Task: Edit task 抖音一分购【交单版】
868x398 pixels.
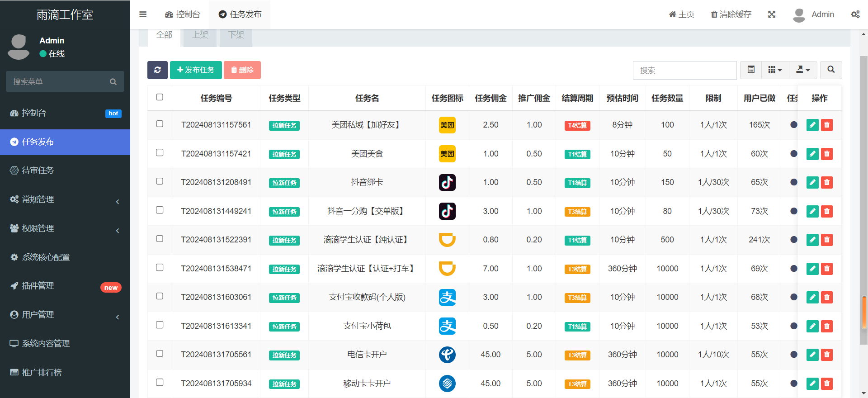Action: 812,211
